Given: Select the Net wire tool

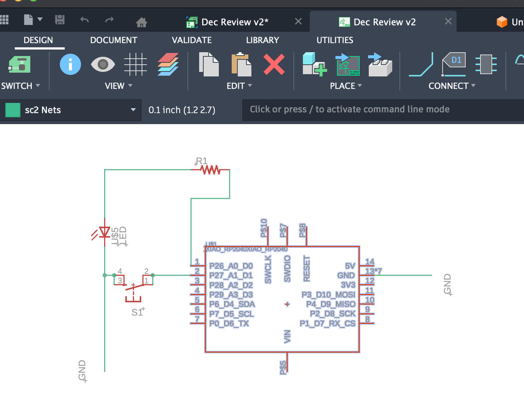Looking at the screenshot, I should click(421, 64).
